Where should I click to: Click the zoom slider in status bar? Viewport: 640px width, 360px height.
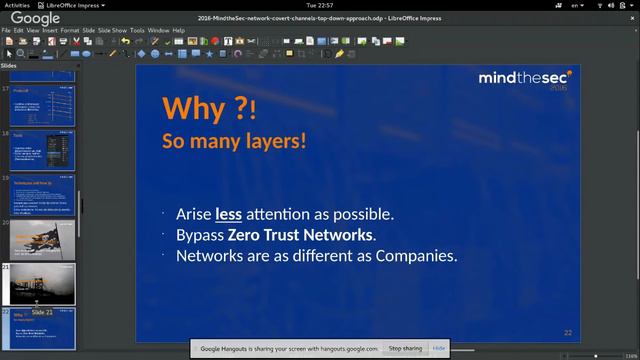coord(596,356)
